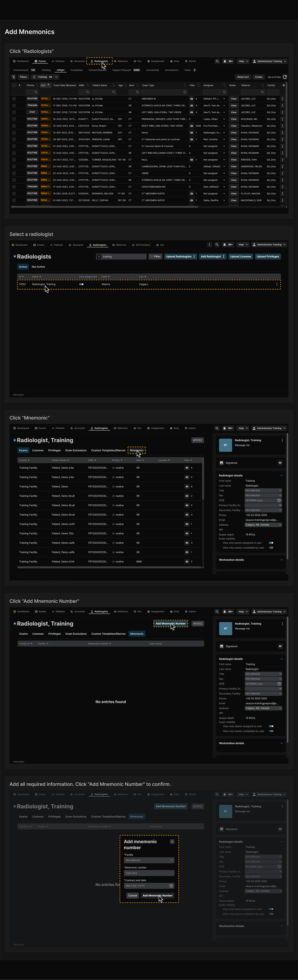Screen dimensions: 298x980
Task: Open the City column dropdown in Radiologists table
Action: click(x=145, y=277)
